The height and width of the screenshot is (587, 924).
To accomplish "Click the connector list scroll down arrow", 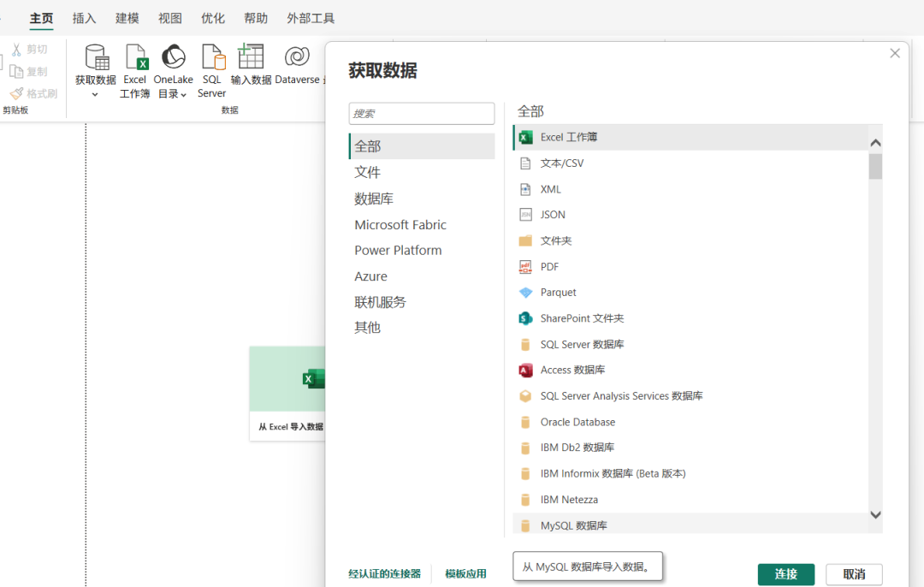I will [876, 514].
